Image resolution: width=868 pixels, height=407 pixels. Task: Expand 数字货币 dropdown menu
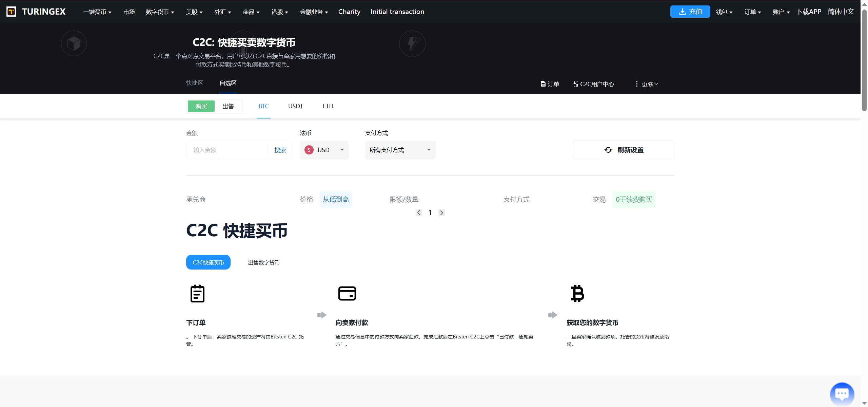[160, 12]
